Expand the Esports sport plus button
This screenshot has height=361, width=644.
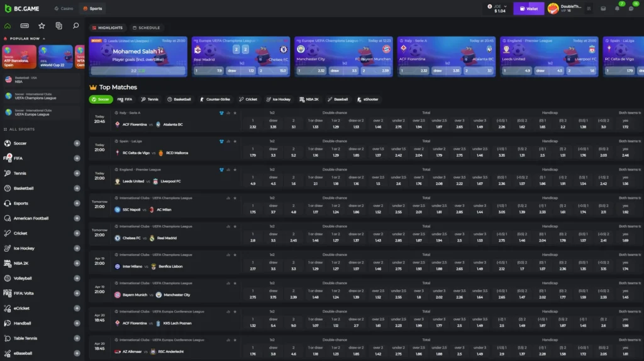coord(77,203)
